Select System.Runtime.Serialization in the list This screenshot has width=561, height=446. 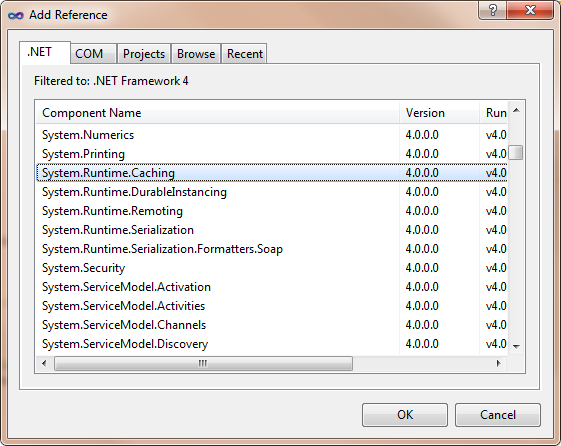click(x=272, y=230)
